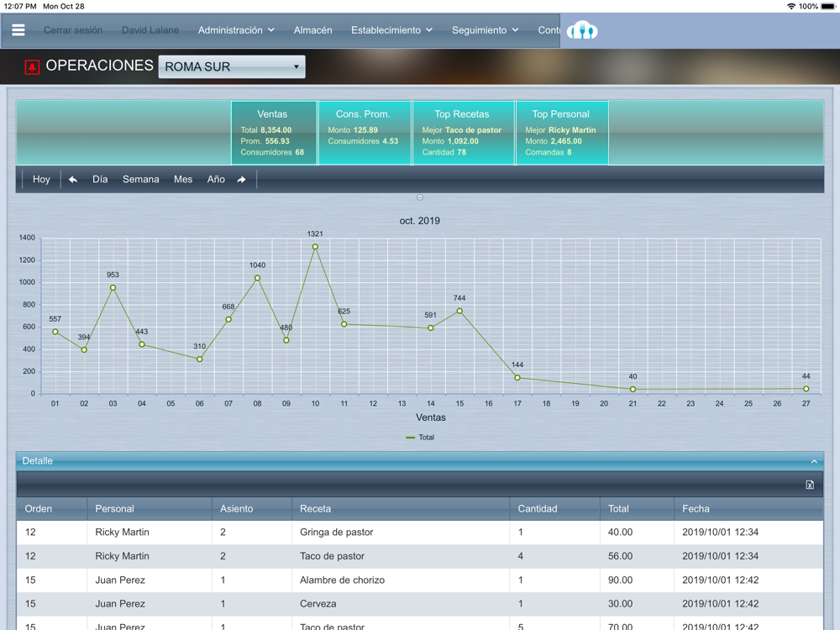The width and height of the screenshot is (840, 630).
Task: Select the Cons. Prom. summary tab
Action: 365,133
